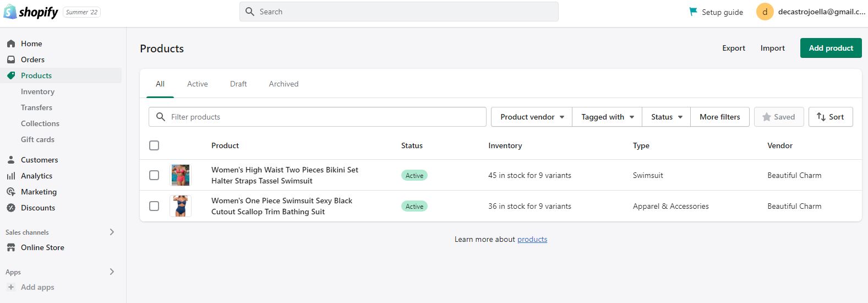Click the Home icon in sidebar
This screenshot has width=868, height=303.
point(11,44)
